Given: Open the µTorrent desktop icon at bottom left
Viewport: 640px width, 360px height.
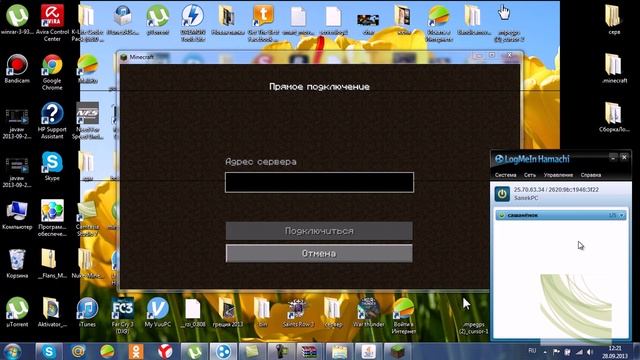Looking at the screenshot, I should [x=17, y=312].
